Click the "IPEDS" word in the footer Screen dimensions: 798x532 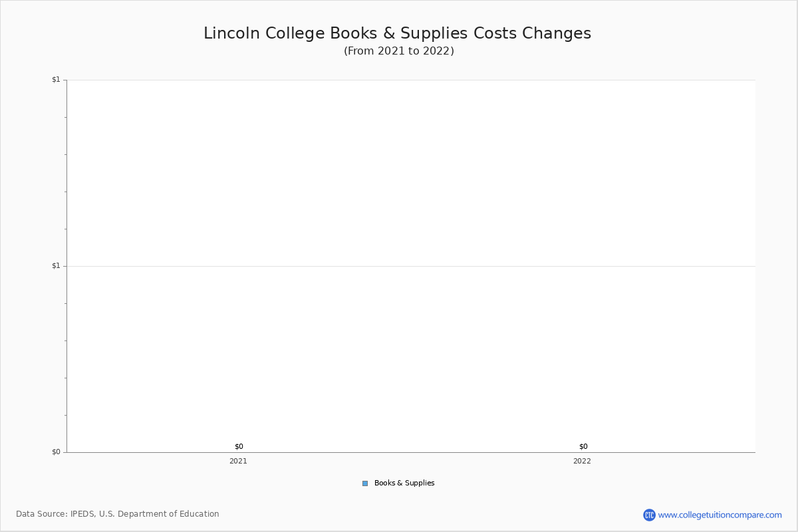82,514
